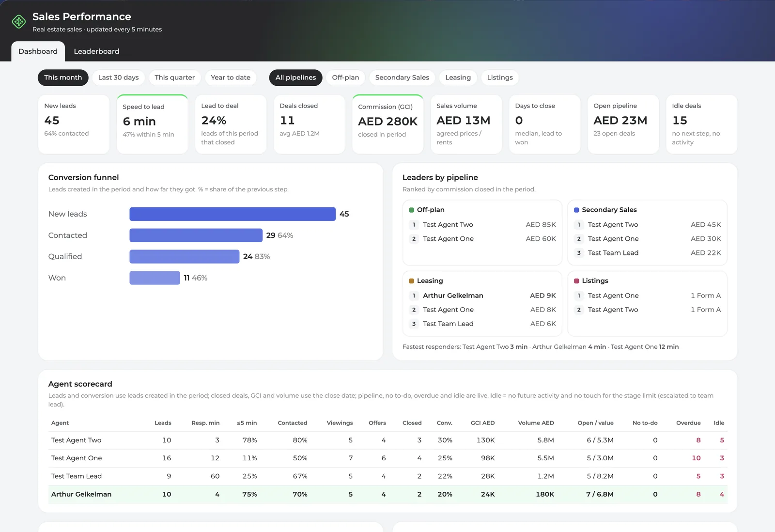Screen dimensions: 775x532
Task: Sort by the Contacted column header
Action: (x=293, y=423)
